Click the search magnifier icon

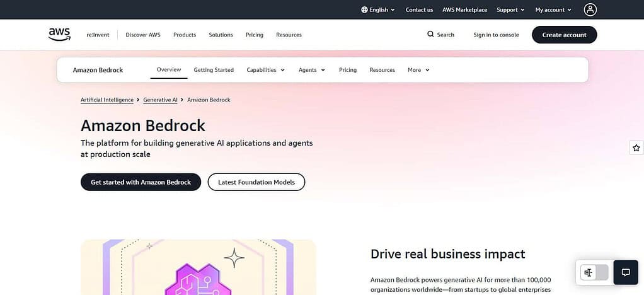[430, 34]
